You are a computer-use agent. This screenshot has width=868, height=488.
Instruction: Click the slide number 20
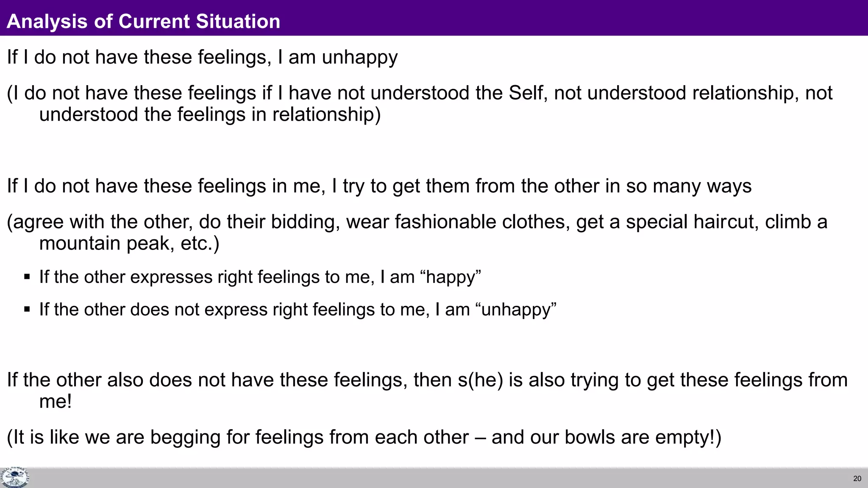click(x=857, y=479)
